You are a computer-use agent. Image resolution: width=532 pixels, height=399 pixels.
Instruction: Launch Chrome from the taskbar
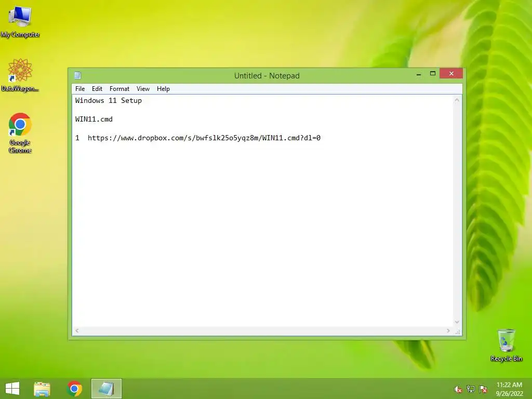(x=75, y=389)
